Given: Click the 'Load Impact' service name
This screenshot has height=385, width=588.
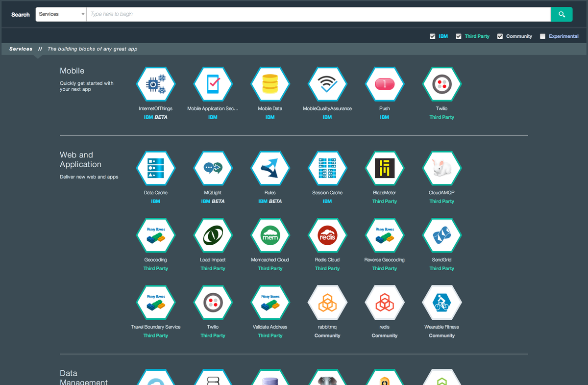Looking at the screenshot, I should tap(213, 260).
